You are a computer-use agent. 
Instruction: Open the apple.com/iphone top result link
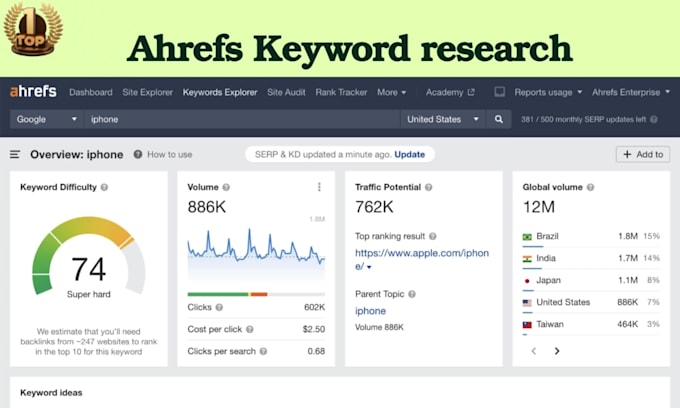422,259
